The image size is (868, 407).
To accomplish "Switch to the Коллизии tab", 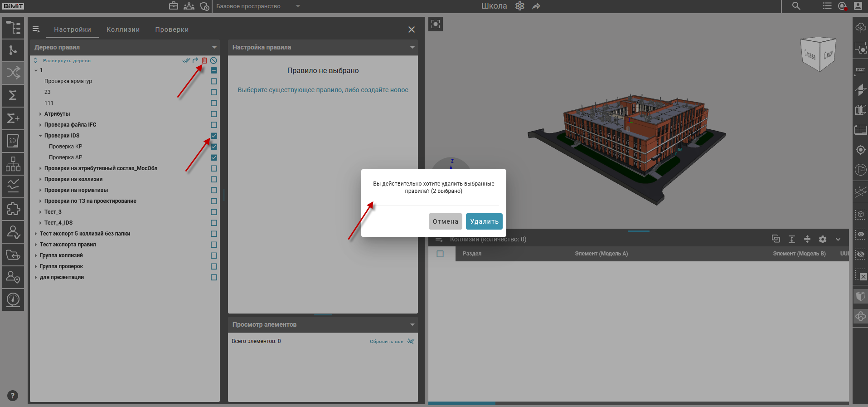I will [x=123, y=29].
